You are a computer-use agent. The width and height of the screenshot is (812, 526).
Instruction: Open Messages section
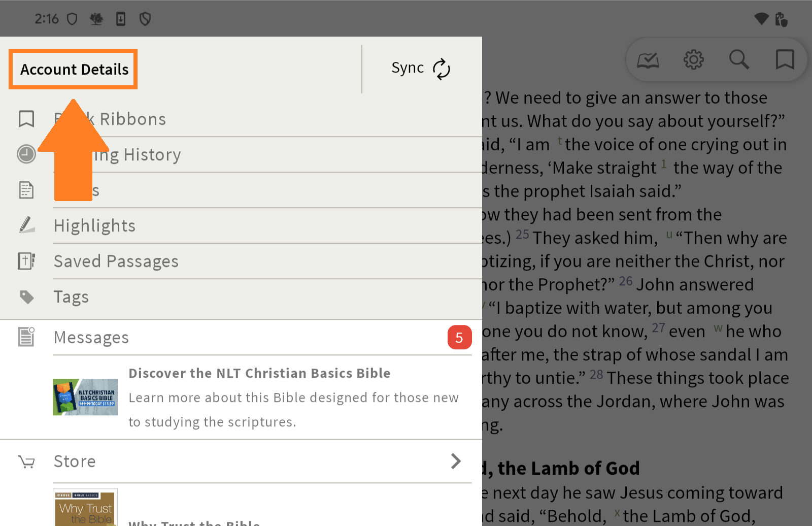[x=91, y=337]
